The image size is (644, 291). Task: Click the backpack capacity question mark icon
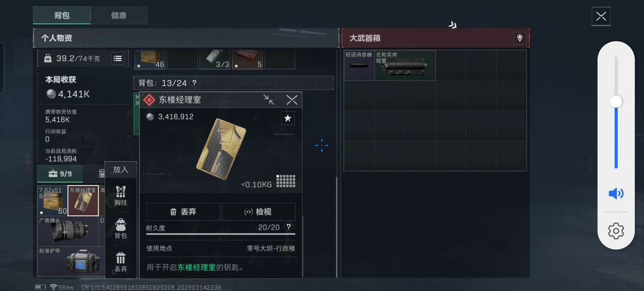coord(194,83)
